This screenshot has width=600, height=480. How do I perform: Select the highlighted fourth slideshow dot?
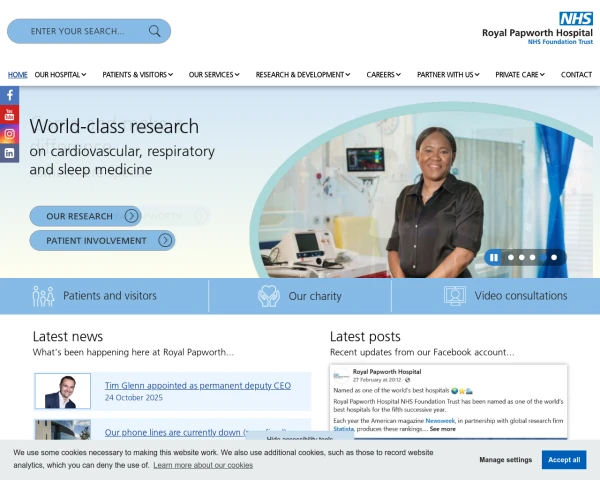click(x=543, y=258)
